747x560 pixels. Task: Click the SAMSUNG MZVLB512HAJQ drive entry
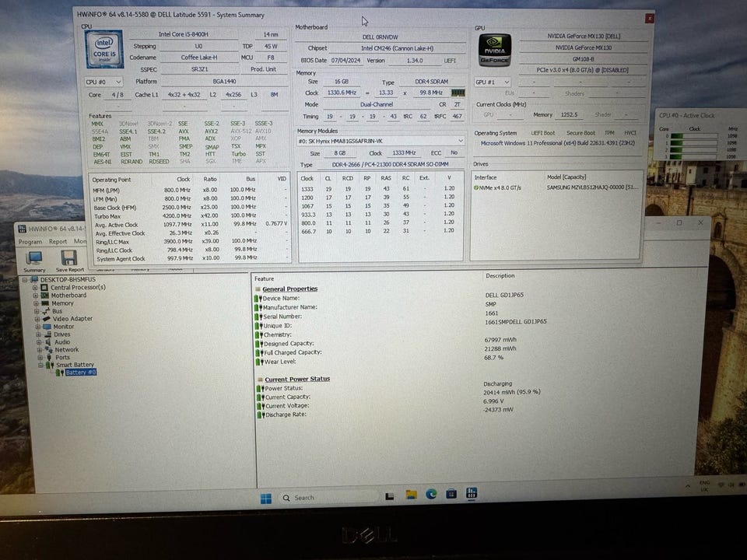(x=592, y=187)
